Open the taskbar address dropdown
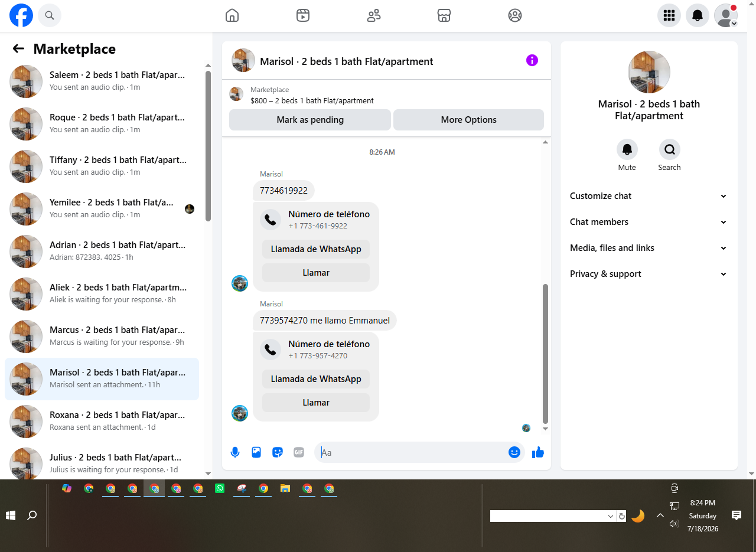 click(611, 516)
